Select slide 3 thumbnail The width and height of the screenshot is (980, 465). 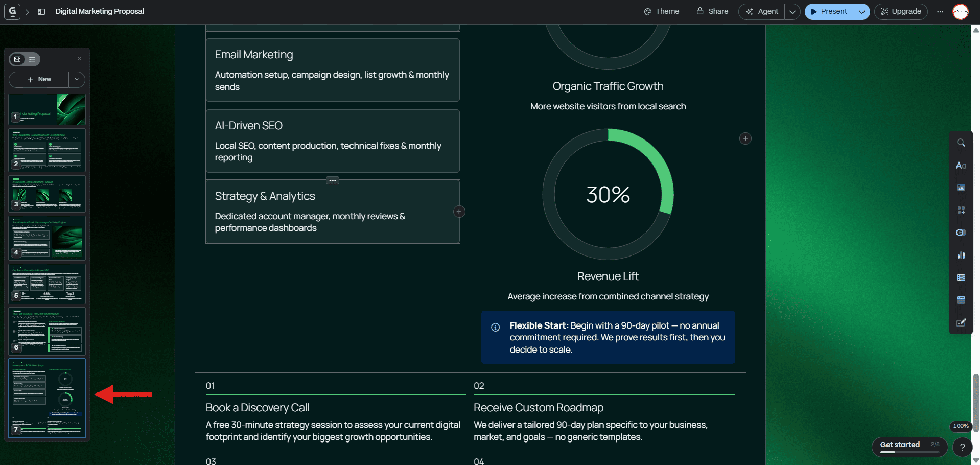(47, 194)
